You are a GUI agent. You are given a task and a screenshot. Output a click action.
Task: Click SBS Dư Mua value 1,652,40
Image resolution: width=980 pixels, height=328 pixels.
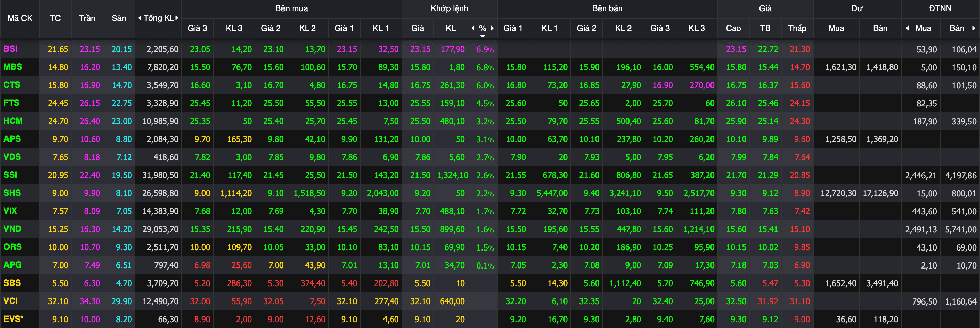(x=840, y=283)
